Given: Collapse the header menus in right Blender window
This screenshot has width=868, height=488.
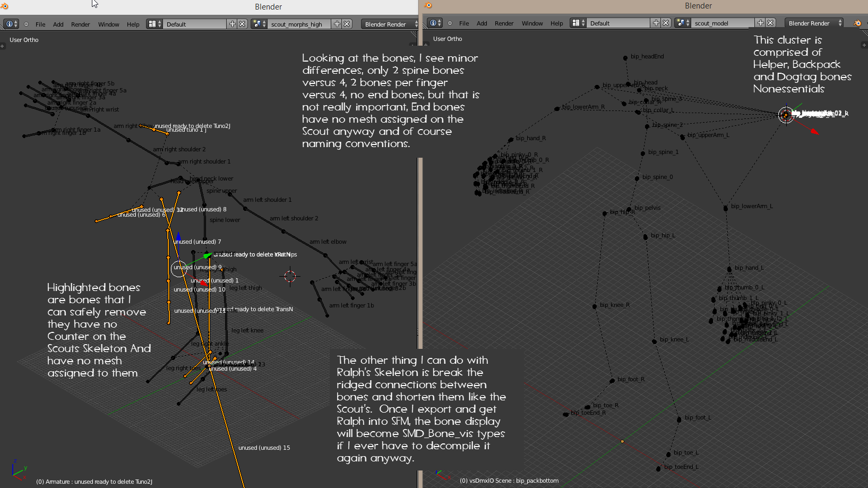Looking at the screenshot, I should [450, 23].
